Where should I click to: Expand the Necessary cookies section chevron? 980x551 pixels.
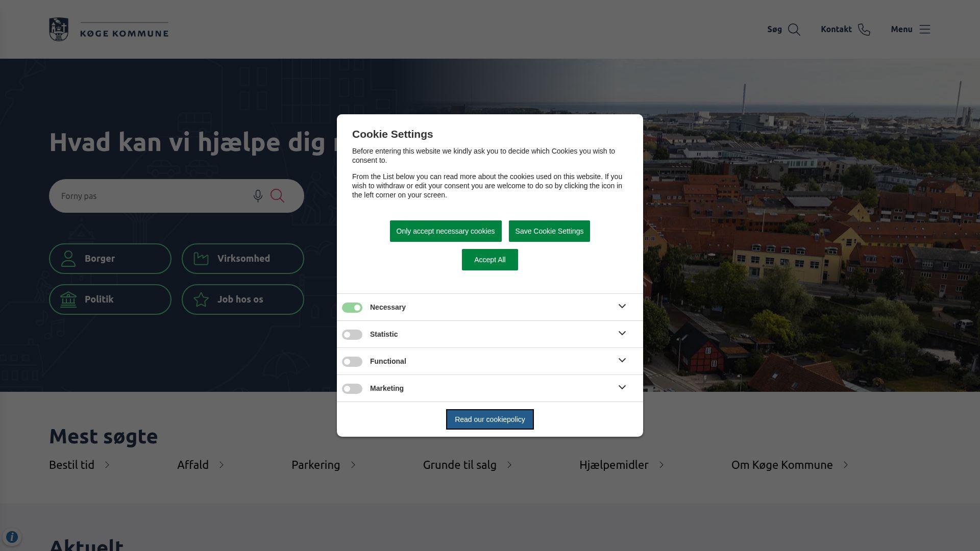[x=622, y=307]
